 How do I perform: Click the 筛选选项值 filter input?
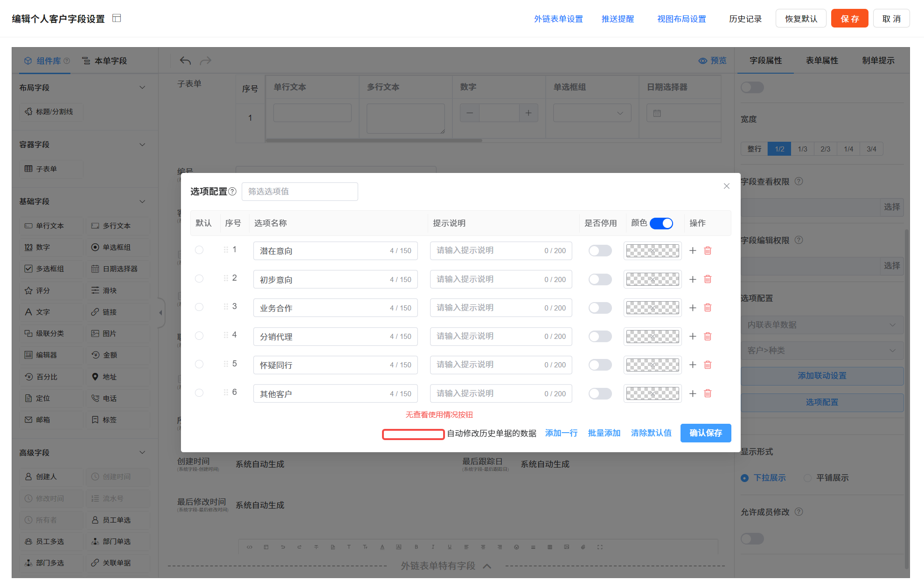(299, 192)
